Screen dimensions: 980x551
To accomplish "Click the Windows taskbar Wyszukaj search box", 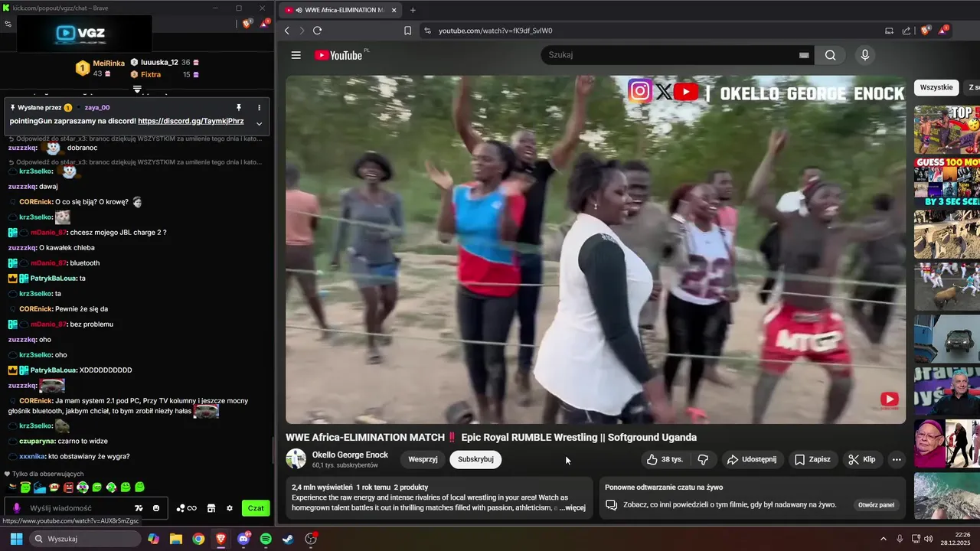I will pos(85,539).
